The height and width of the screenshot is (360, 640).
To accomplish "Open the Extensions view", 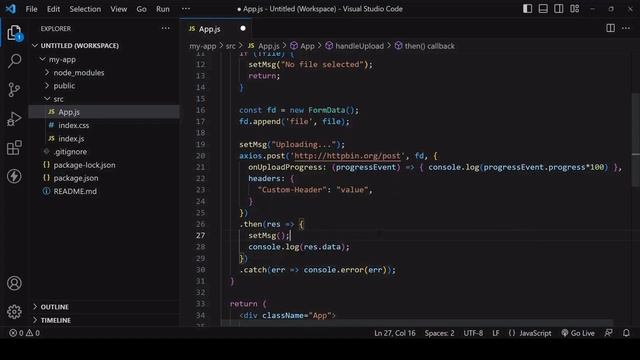I will 14,147.
